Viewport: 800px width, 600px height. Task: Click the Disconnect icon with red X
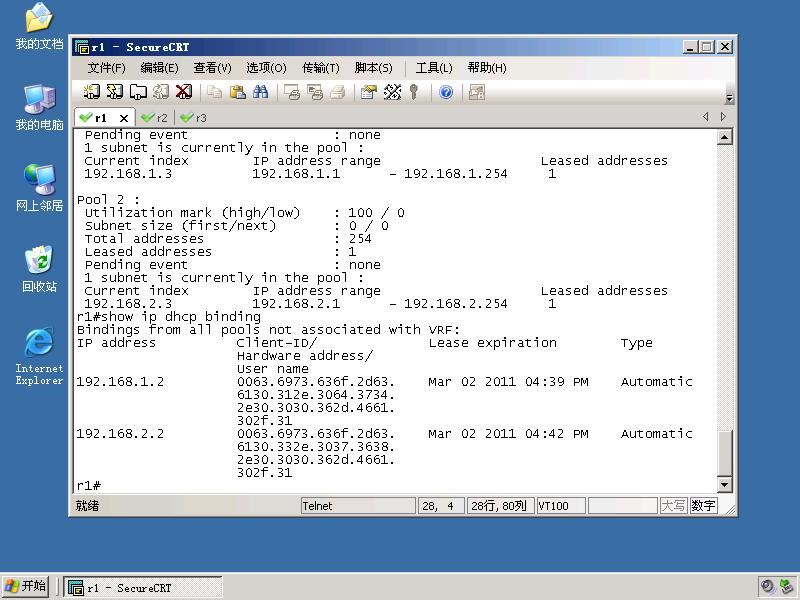(x=184, y=92)
